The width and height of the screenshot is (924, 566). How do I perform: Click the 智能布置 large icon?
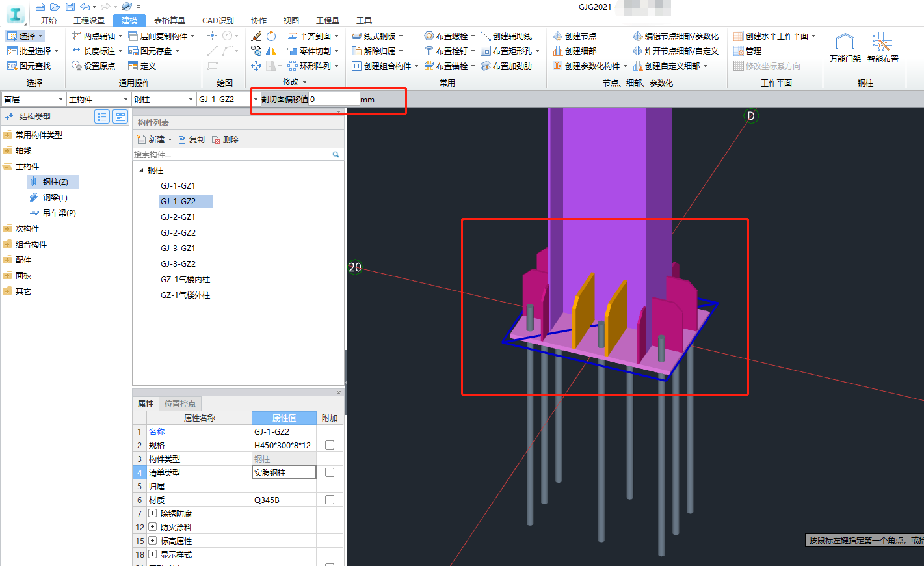[x=883, y=47]
